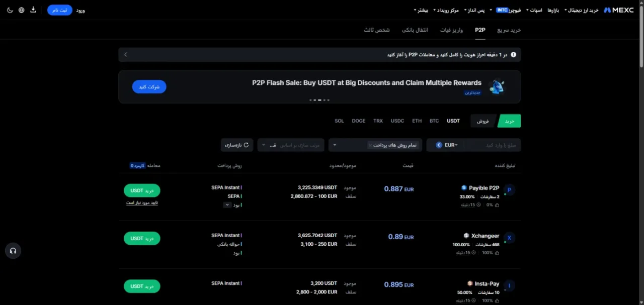
Task: Switch to the انتقال بانکی tab
Action: coord(415,30)
